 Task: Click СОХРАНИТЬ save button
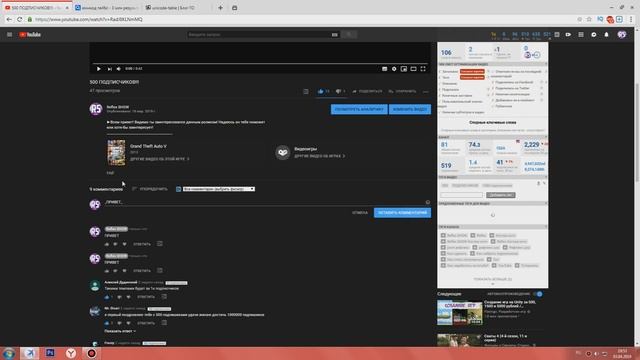click(402, 91)
